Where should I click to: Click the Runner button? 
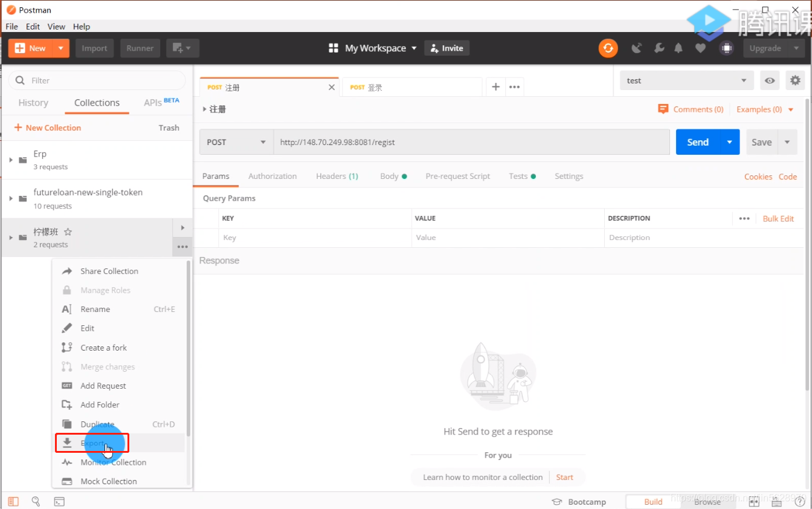(140, 48)
